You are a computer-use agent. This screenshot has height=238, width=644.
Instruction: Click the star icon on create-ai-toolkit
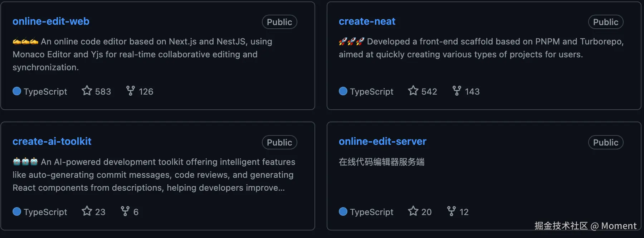click(x=87, y=211)
